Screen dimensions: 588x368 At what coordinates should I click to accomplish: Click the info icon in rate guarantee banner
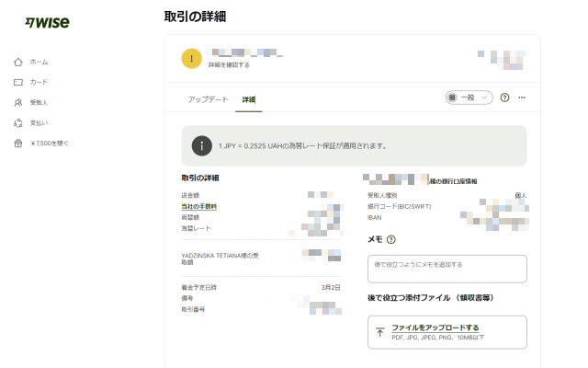coord(201,145)
